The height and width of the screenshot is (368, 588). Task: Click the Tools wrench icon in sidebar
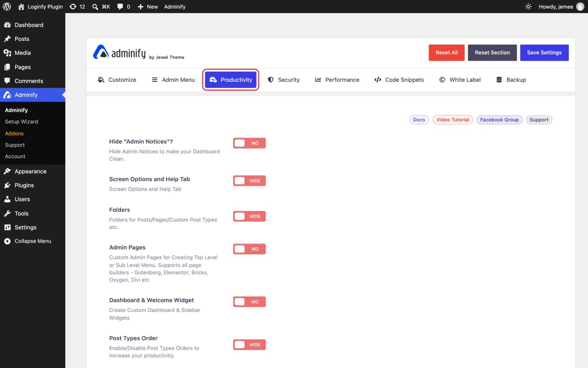point(7,213)
